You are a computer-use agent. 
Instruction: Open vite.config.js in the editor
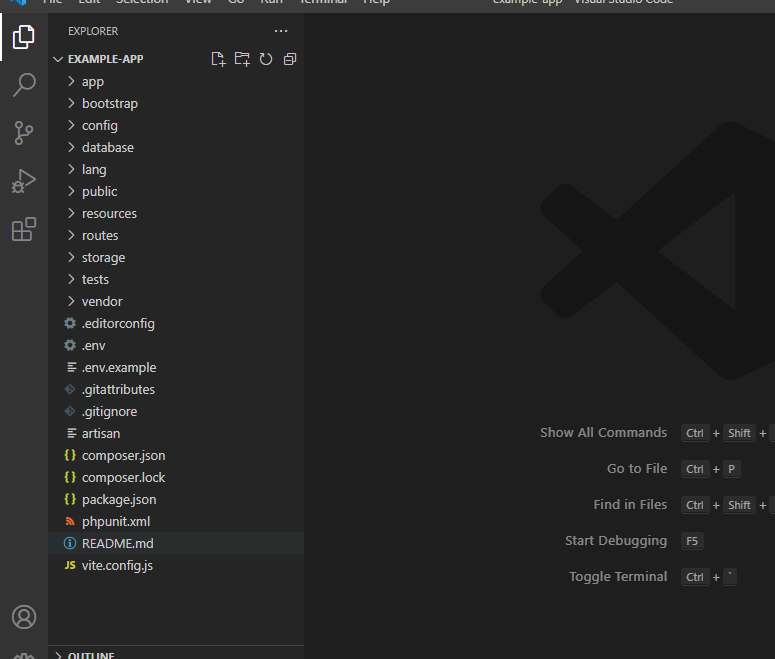click(x=176, y=565)
